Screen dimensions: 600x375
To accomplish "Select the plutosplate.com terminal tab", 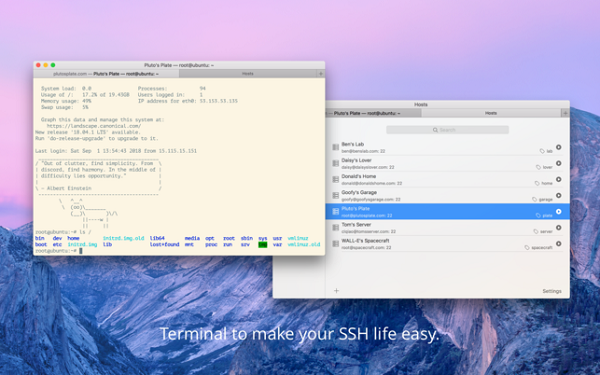I will coord(106,73).
